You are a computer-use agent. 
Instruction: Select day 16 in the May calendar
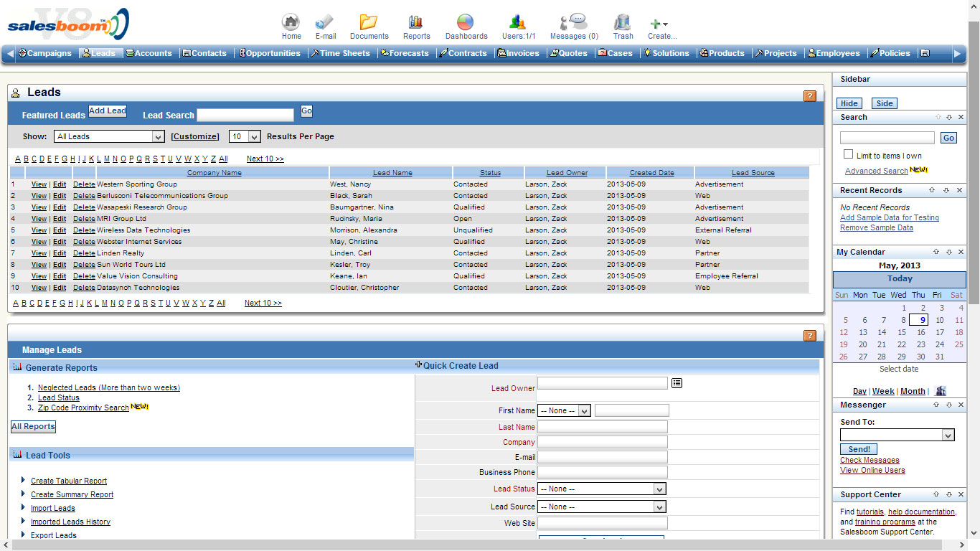point(920,332)
